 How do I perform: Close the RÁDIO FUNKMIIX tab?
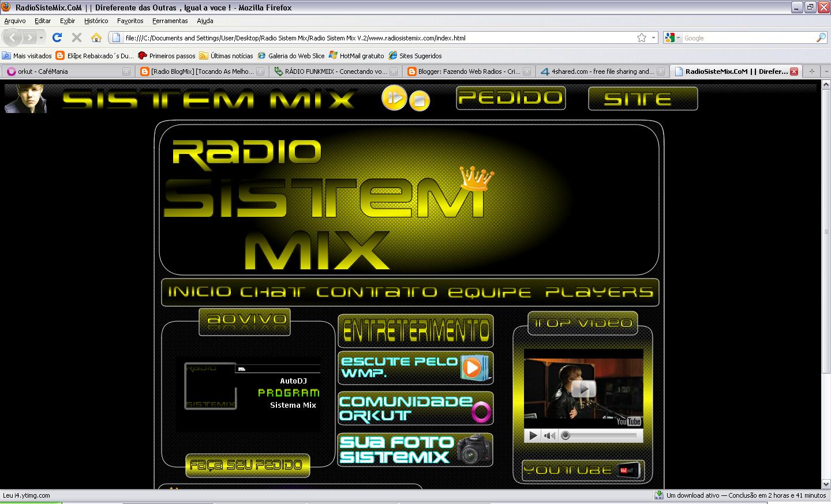point(394,72)
